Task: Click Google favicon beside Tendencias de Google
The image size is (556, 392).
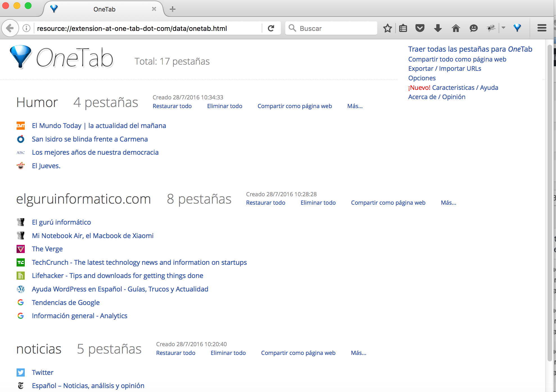Action: (21, 302)
